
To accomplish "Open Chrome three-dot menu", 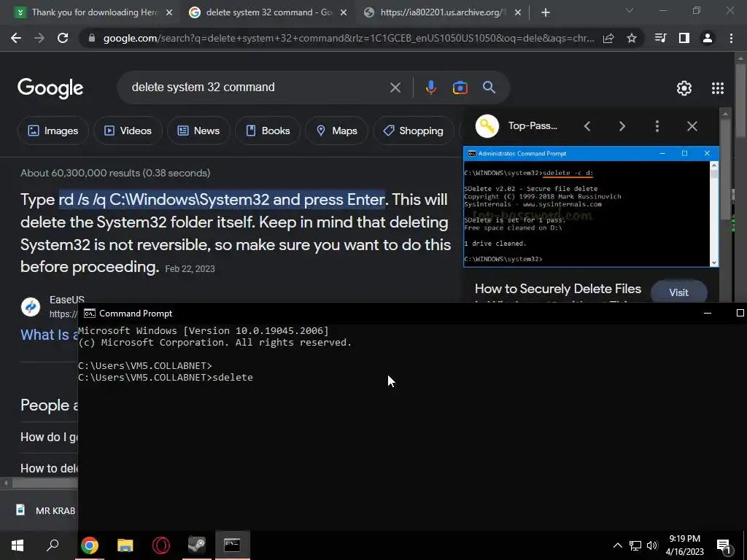I will (x=731, y=38).
